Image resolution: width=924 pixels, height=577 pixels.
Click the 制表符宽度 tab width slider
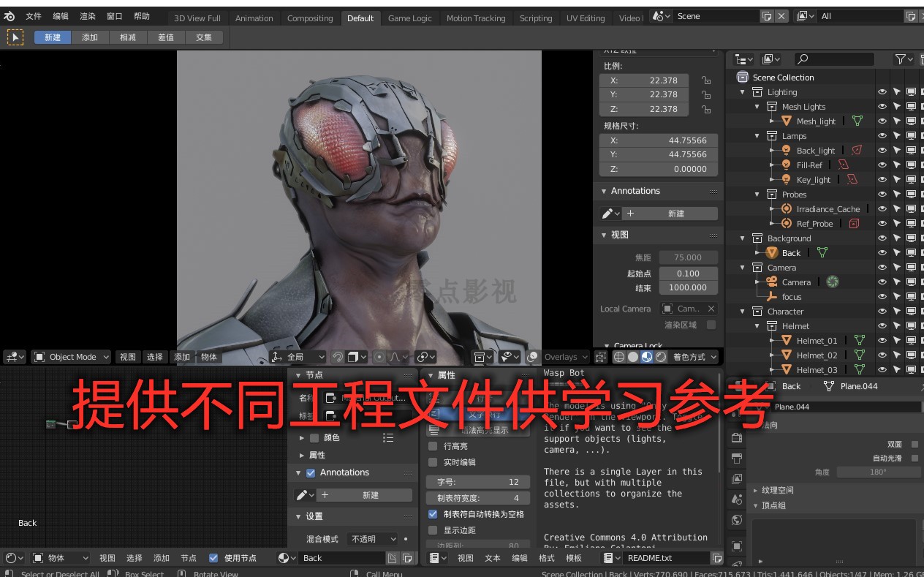tap(478, 498)
